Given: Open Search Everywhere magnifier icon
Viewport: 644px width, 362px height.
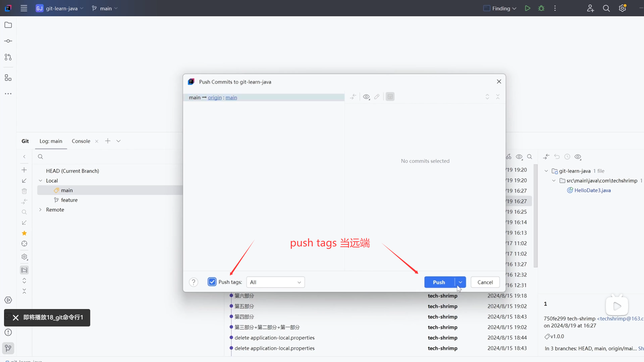Looking at the screenshot, I should coord(606,8).
